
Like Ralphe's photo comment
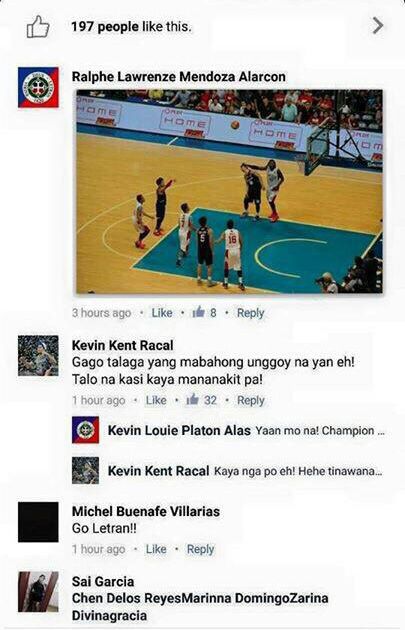[x=162, y=313]
